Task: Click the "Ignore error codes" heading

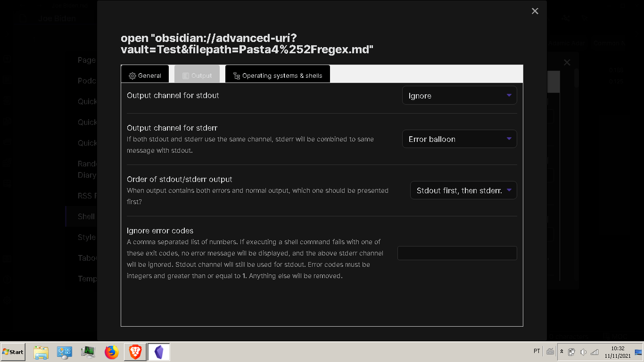Action: (160, 230)
